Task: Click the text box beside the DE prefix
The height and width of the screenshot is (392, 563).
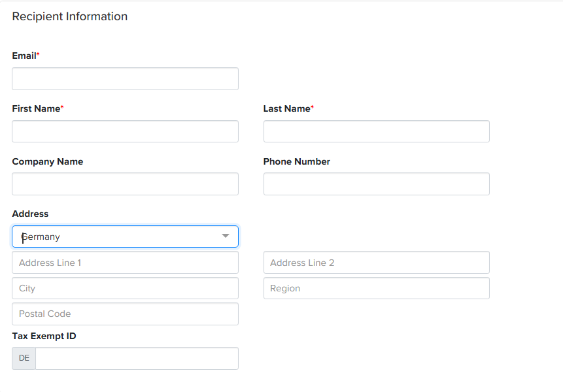Action: [x=137, y=358]
